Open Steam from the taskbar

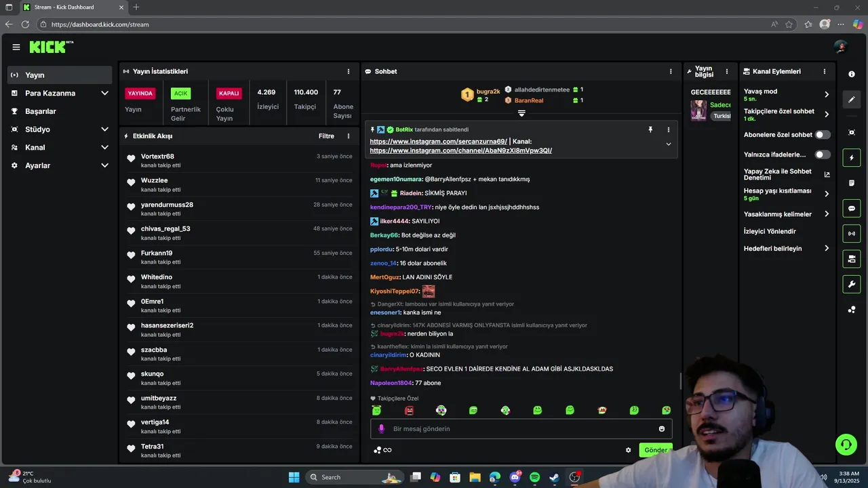click(x=554, y=477)
